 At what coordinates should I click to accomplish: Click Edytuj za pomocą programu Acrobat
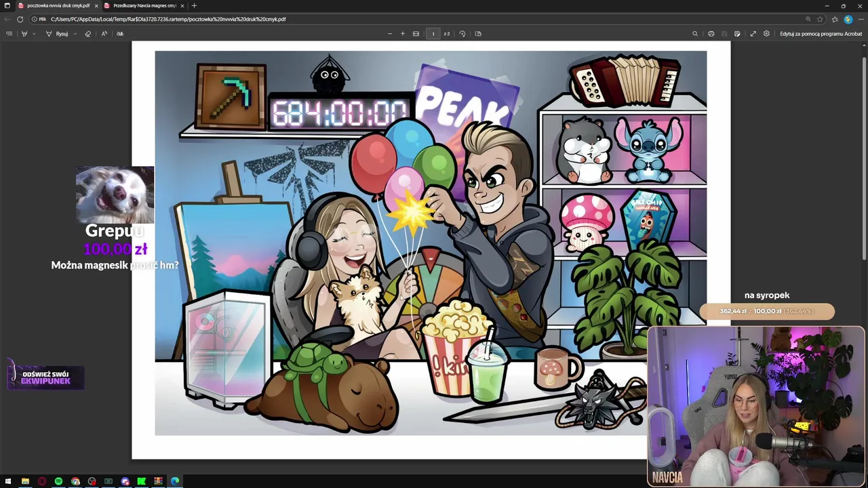[821, 33]
